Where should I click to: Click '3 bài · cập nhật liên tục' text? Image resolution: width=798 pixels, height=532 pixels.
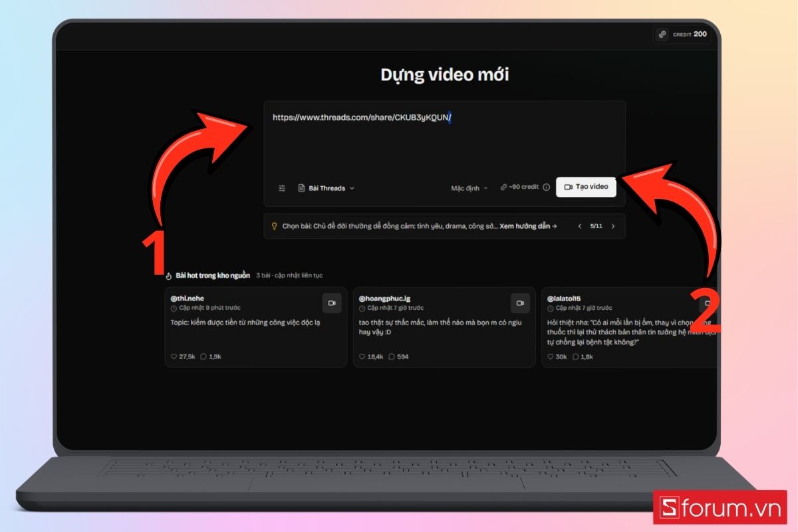pyautogui.click(x=289, y=275)
